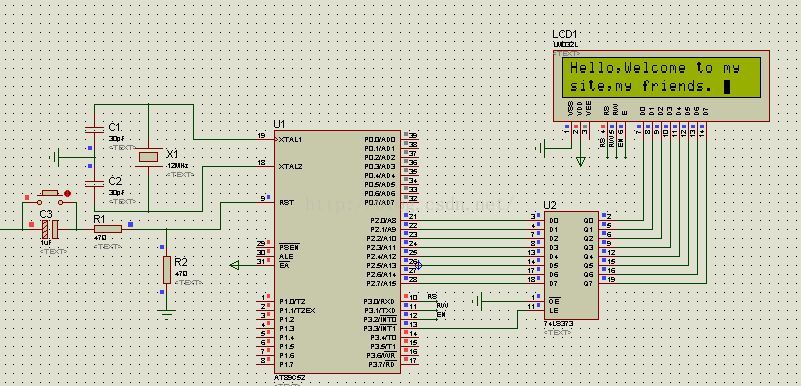Click the Q0 output label on U2
Viewport: 801px width, 386px height.
pos(588,220)
